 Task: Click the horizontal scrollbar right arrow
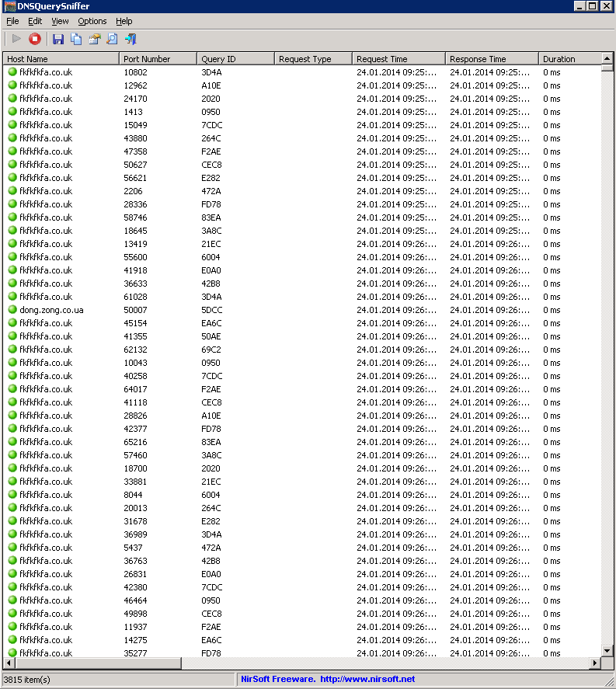(595, 663)
